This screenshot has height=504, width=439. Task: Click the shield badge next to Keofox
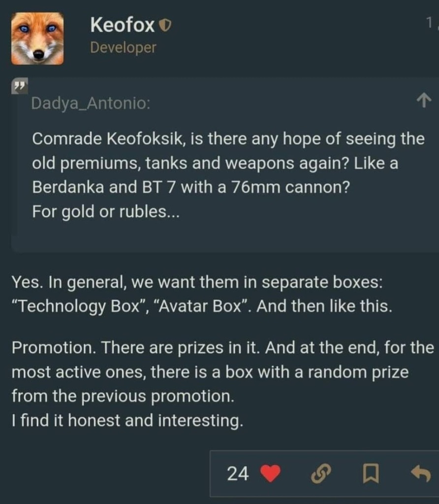(165, 25)
